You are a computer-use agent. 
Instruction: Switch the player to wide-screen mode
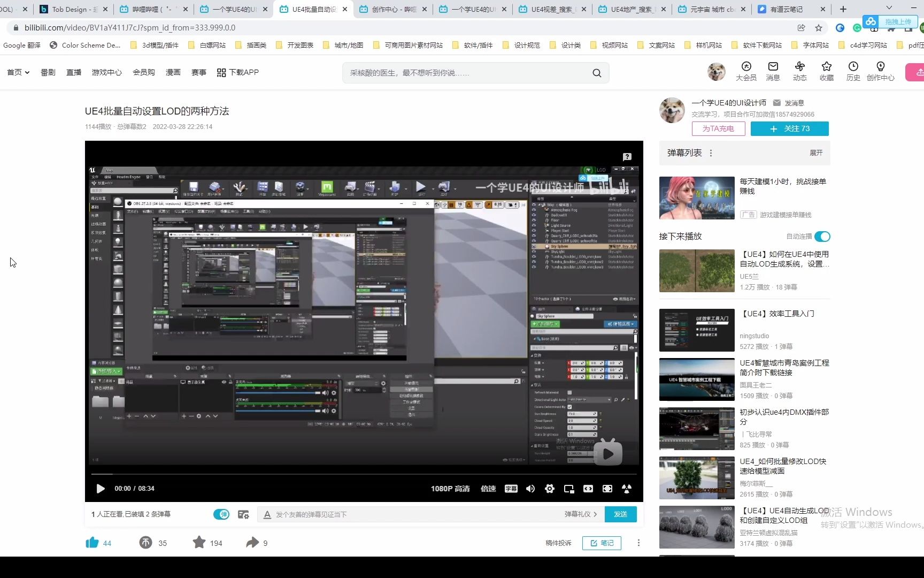coord(588,489)
